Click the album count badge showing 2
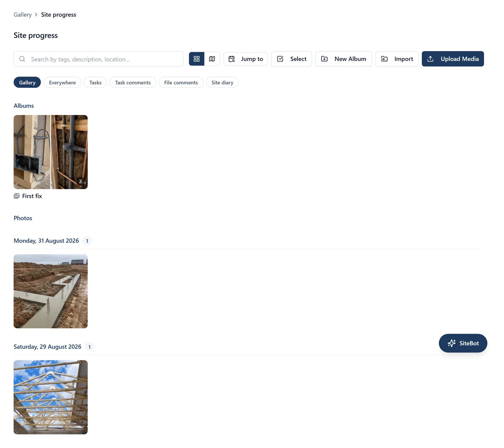The image size is (504, 448). click(x=80, y=181)
